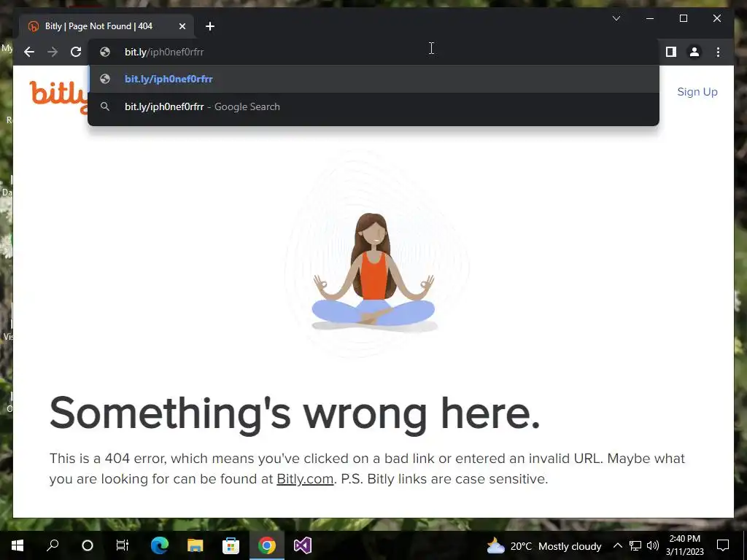Maximize the Chrome window
Viewport: 747px width, 560px height.
click(683, 18)
